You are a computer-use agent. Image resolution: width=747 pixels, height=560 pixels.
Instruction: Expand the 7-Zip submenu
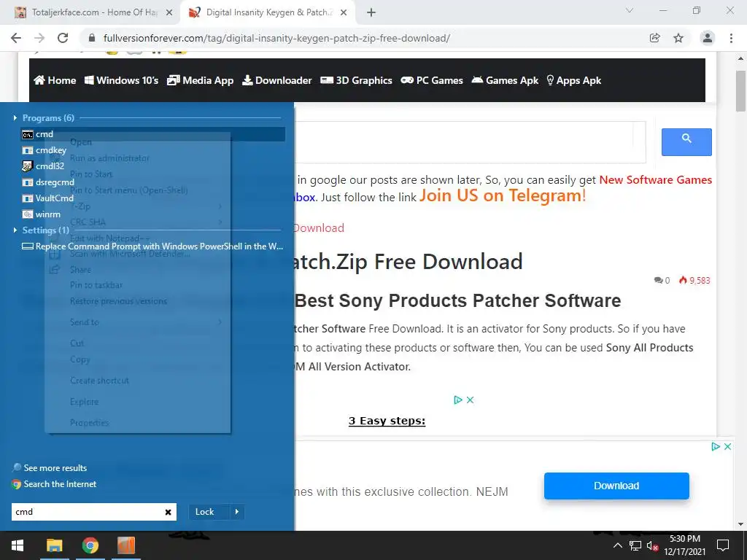pos(137,206)
